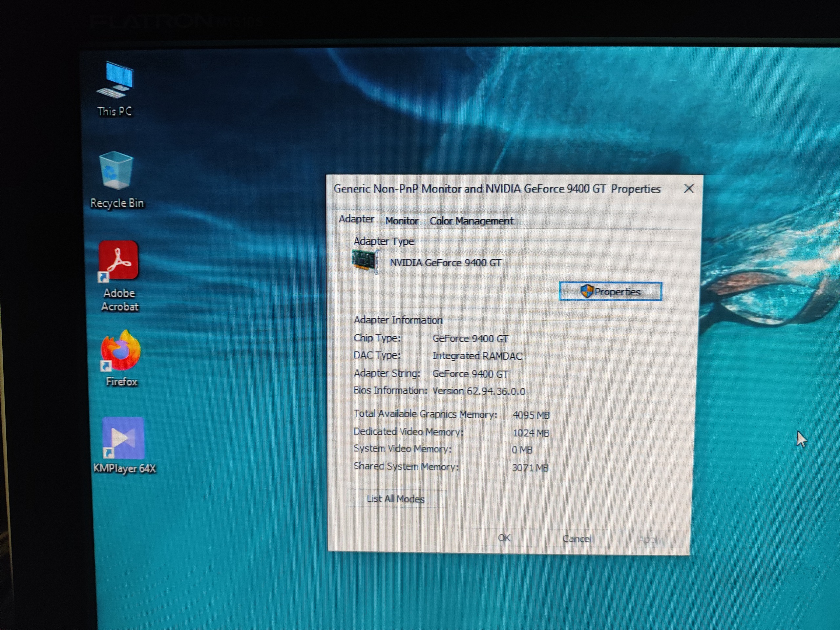Select the Adapter tab
Image resolution: width=840 pixels, height=630 pixels.
click(x=356, y=219)
